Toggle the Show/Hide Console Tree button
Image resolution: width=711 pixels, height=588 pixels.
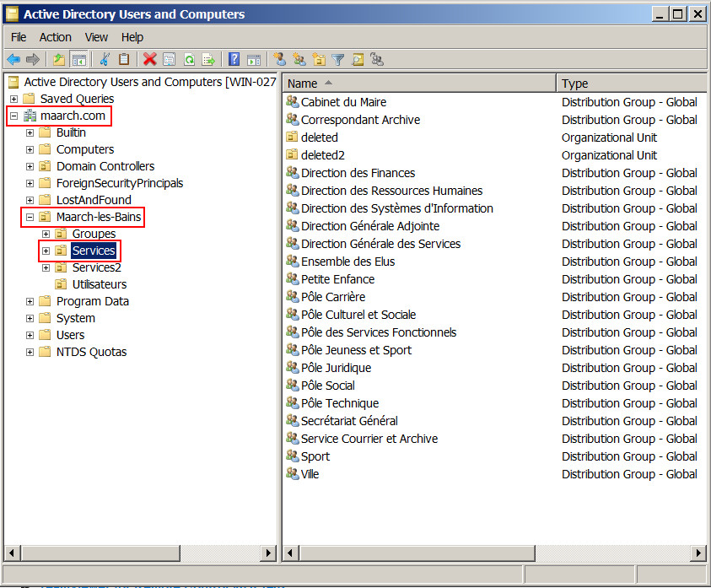78,59
